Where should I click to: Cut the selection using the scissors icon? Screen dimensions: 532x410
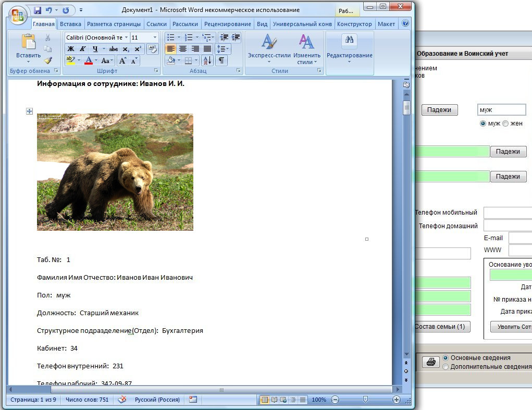[x=47, y=38]
